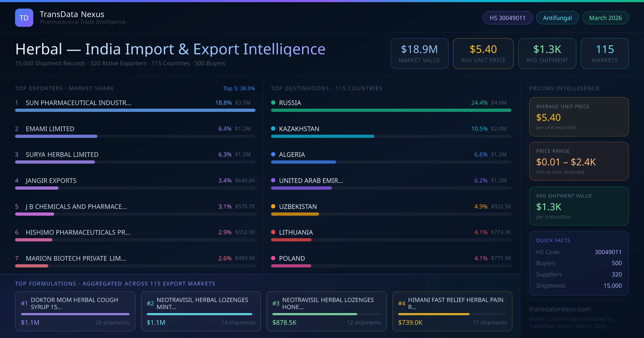The height and width of the screenshot is (338, 644).
Task: Select the LITHUANIA red marker
Action: (x=273, y=232)
